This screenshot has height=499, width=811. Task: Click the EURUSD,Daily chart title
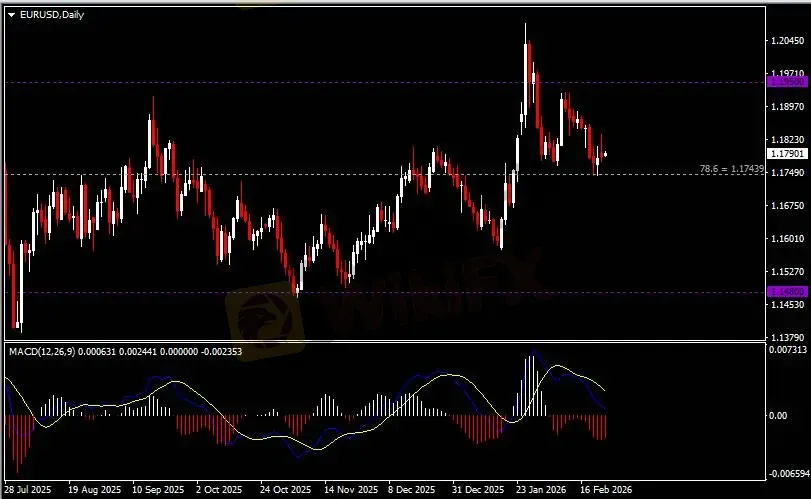52,15
